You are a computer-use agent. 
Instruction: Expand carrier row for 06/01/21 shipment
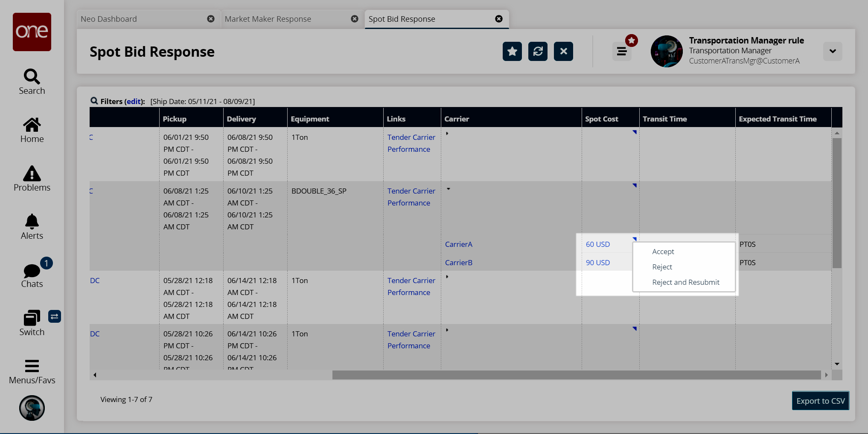(x=447, y=133)
